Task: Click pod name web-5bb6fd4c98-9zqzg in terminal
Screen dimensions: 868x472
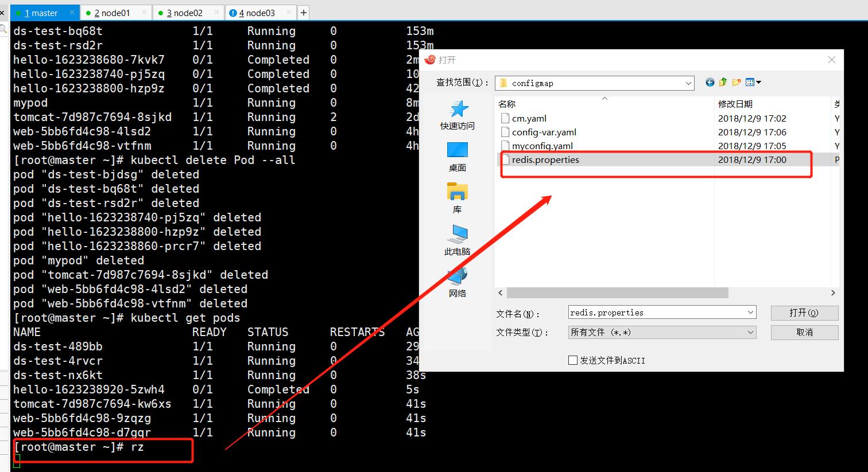Action: tap(82, 418)
